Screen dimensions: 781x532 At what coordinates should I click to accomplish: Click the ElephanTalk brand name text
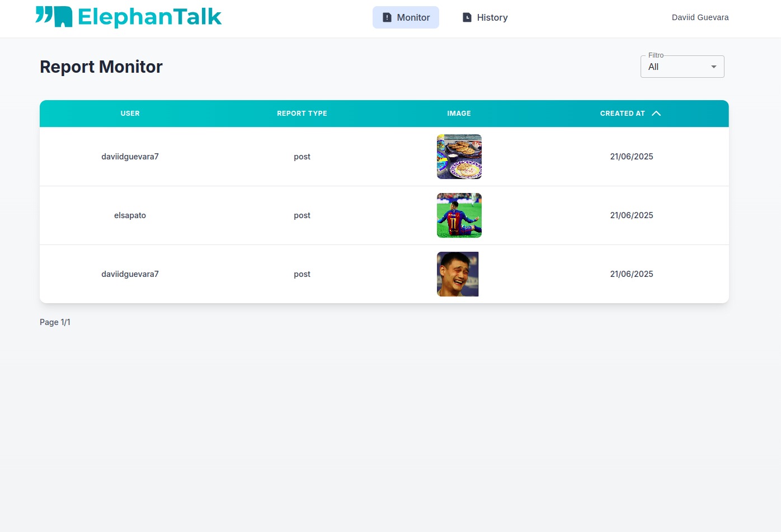[x=149, y=17]
